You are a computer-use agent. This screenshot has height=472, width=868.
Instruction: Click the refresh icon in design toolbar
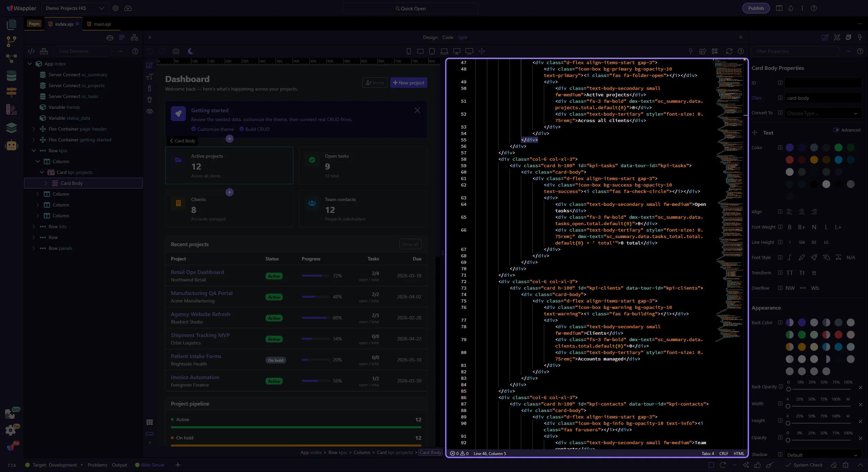(x=729, y=51)
